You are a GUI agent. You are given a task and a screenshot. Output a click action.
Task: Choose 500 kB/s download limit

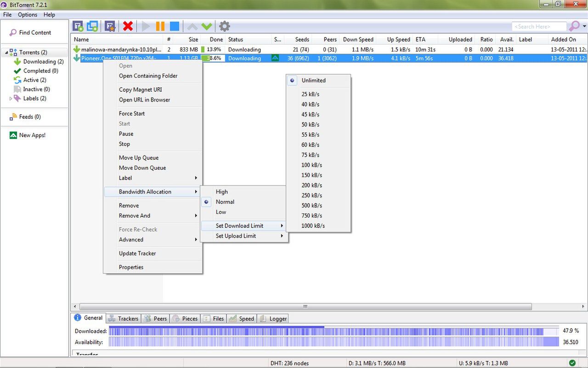click(318, 206)
